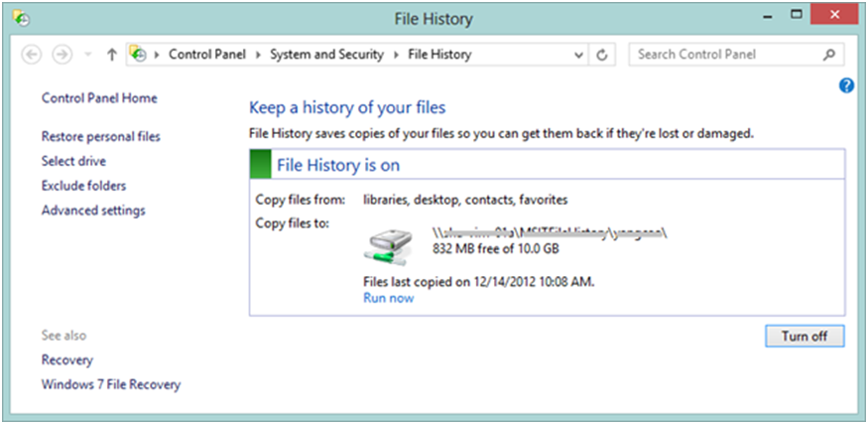Click the 'Keep a history of your files' heading
The height and width of the screenshot is (424, 868).
pos(347,107)
